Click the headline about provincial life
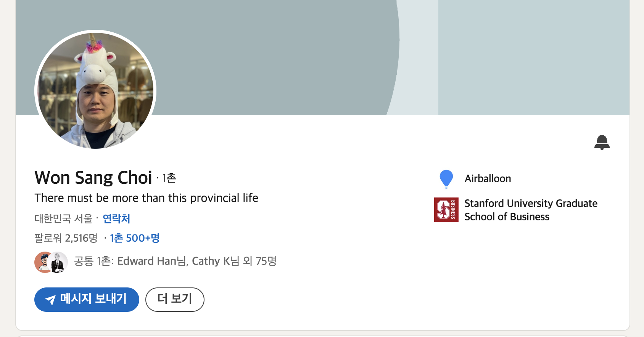 [146, 198]
